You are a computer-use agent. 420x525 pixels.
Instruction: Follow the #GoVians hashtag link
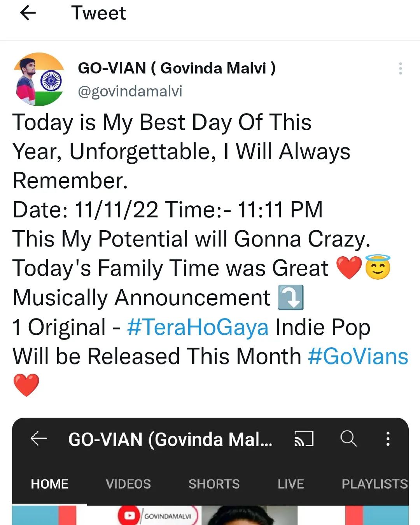pos(358,356)
